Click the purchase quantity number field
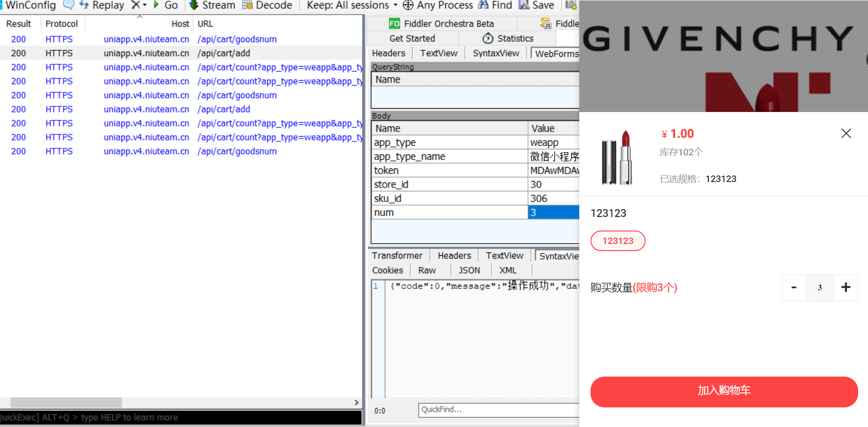 tap(820, 287)
